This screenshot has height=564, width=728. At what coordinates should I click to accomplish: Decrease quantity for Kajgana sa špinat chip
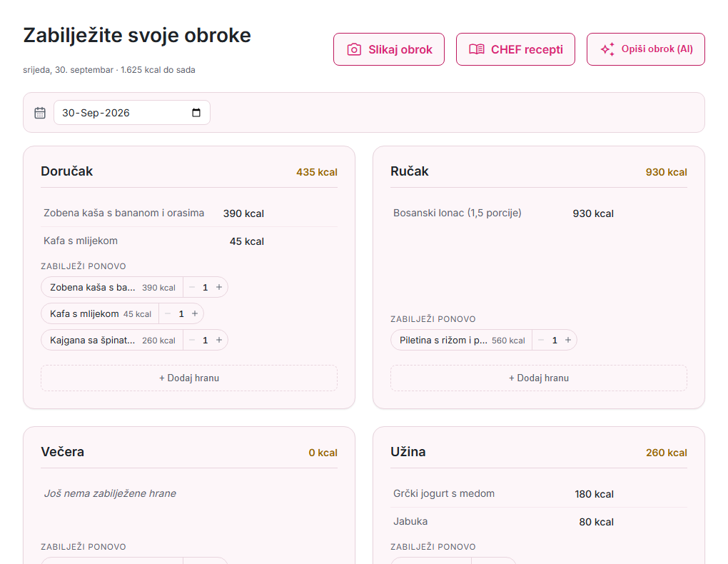192,340
